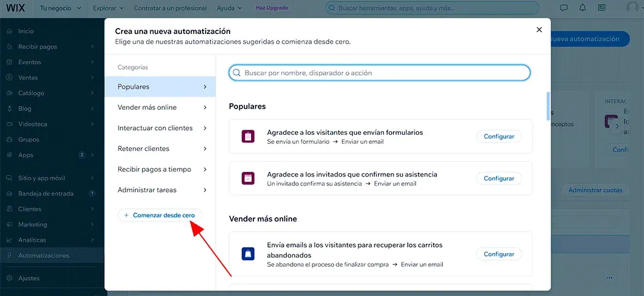Image resolution: width=644 pixels, height=296 pixels.
Task: Expand Sitio y app móvil chevron
Action: click(x=92, y=178)
